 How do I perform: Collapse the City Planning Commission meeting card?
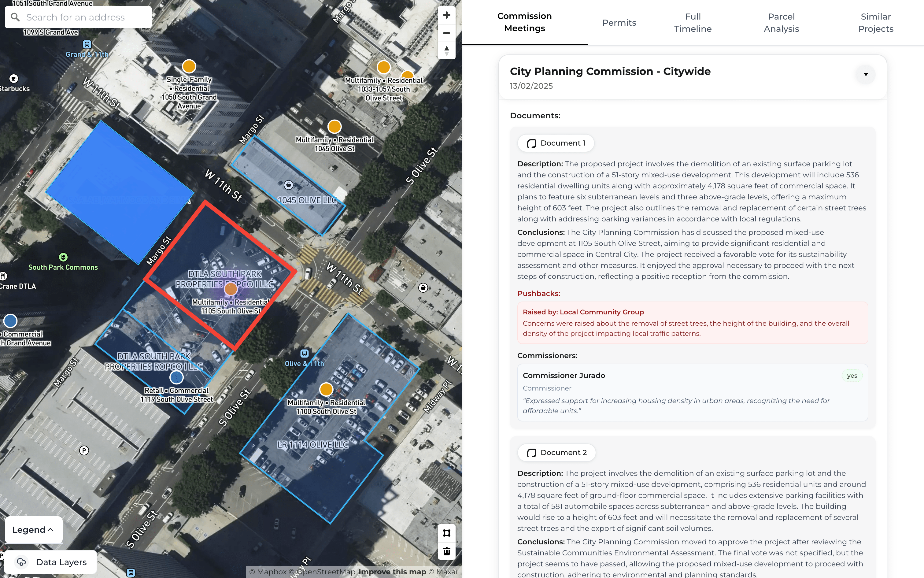click(x=866, y=75)
